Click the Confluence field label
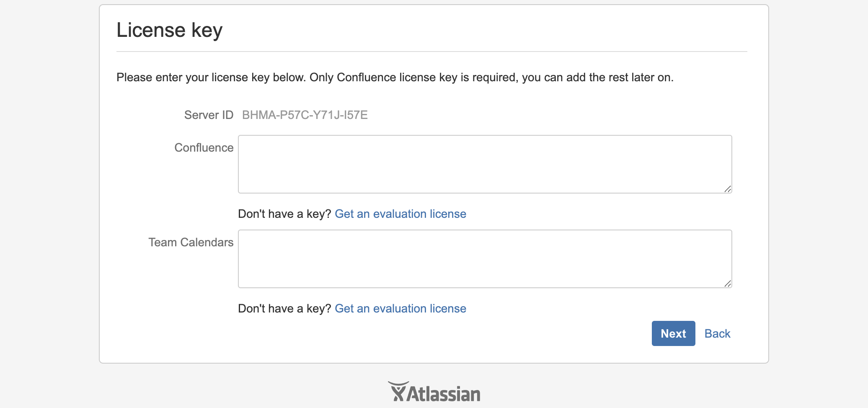 (204, 148)
